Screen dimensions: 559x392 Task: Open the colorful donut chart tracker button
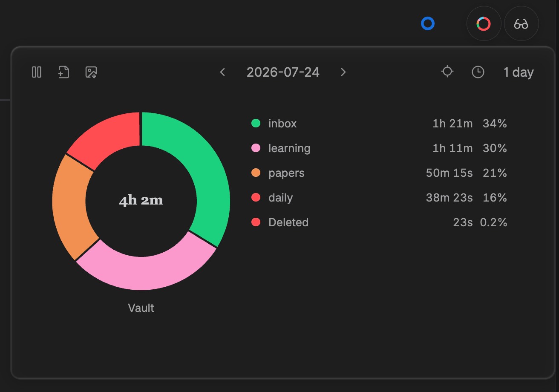point(484,23)
